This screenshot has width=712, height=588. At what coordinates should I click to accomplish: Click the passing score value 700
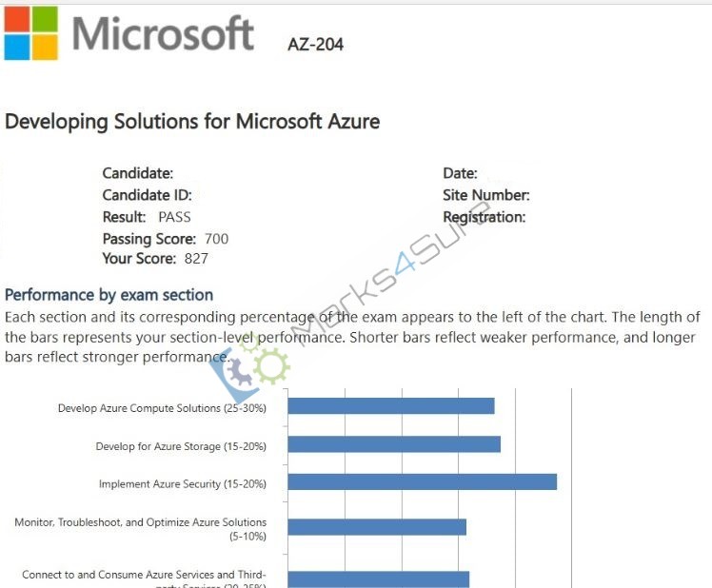217,239
